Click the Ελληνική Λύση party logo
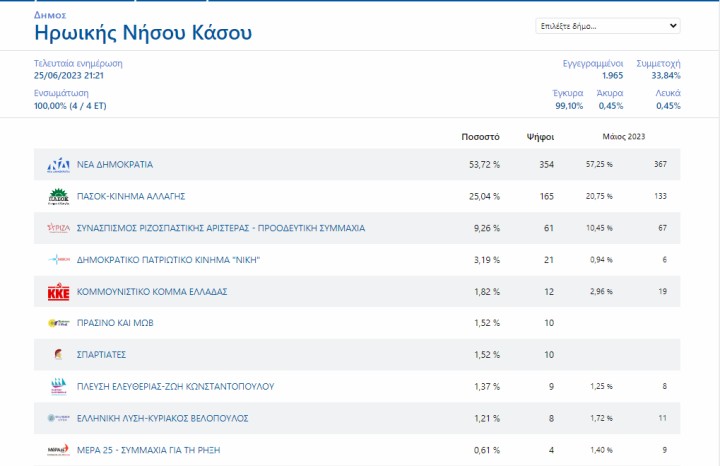 [58, 418]
